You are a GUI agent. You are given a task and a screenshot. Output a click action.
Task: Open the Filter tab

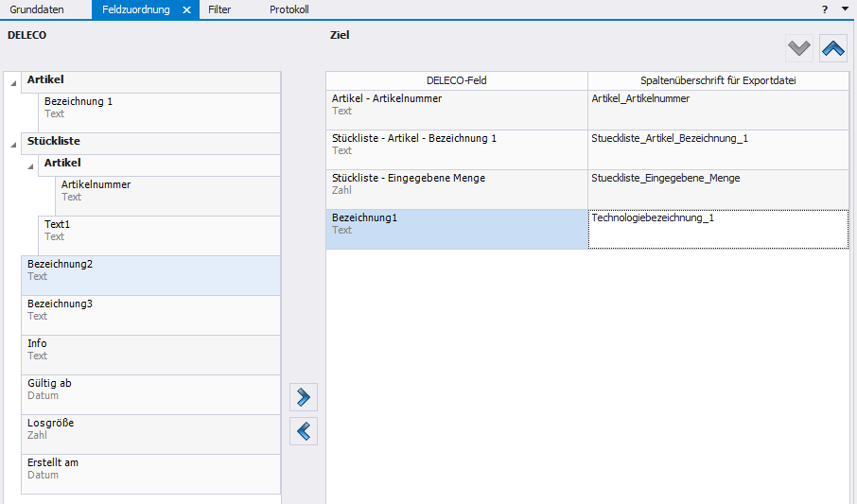219,9
